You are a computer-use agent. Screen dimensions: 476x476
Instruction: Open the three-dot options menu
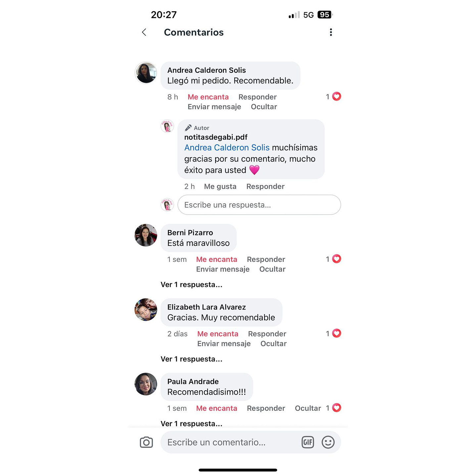[x=331, y=32]
